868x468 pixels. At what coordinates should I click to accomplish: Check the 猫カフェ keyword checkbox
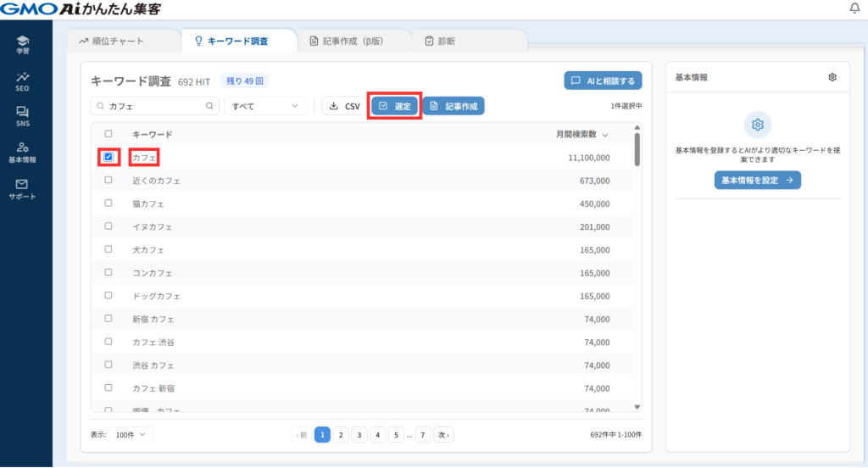tap(108, 203)
